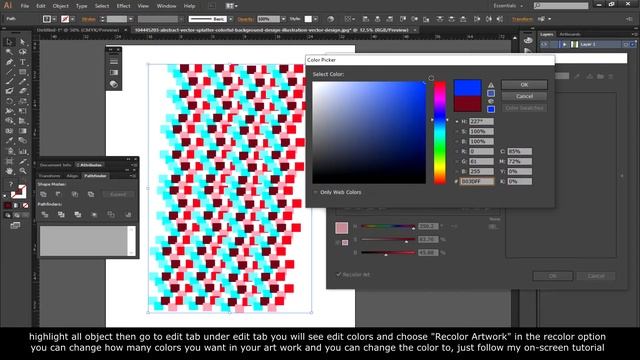Click OK in the Color Picker

click(524, 84)
